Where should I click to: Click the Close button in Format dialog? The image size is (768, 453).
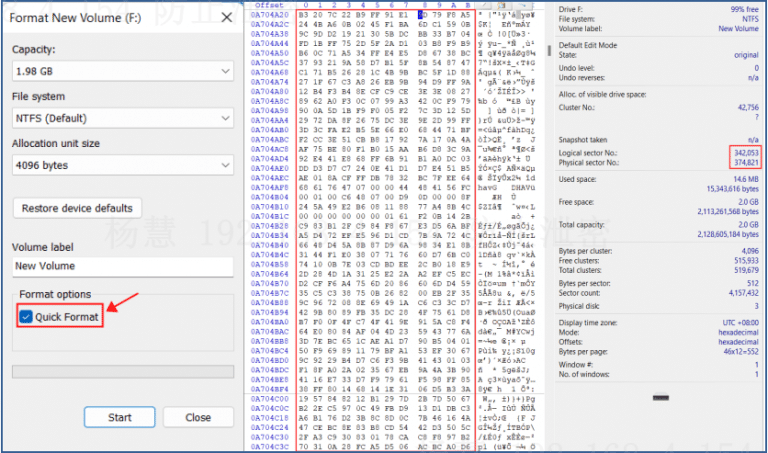point(197,417)
